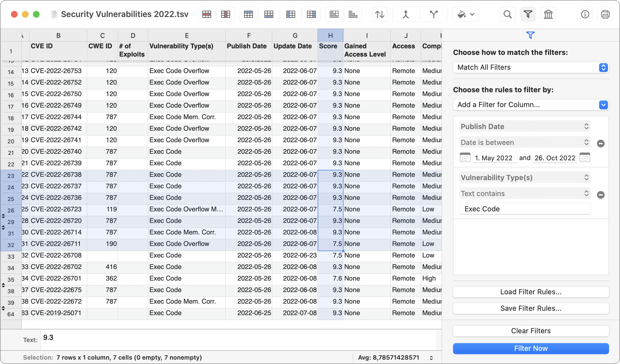
Task: Click the print toolbar icon
Action: click(605, 14)
